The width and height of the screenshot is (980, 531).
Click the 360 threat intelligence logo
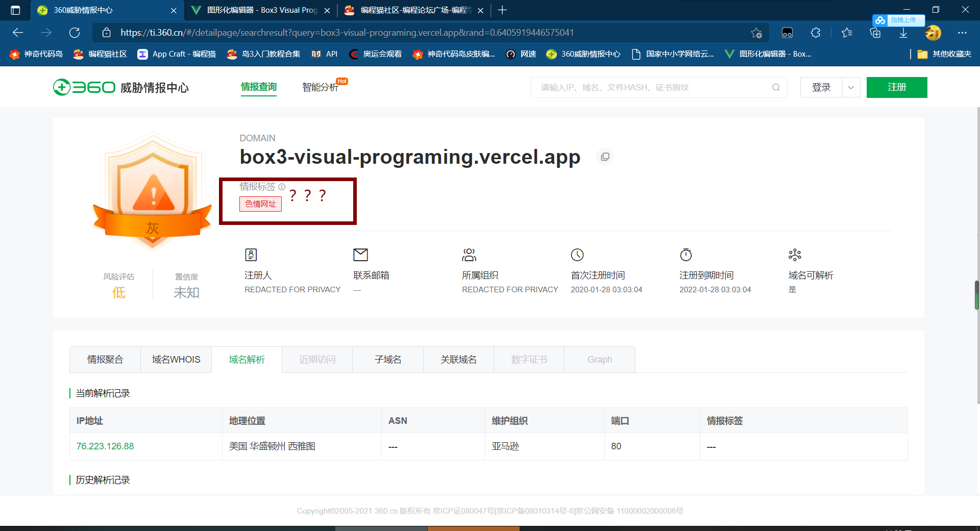121,87
